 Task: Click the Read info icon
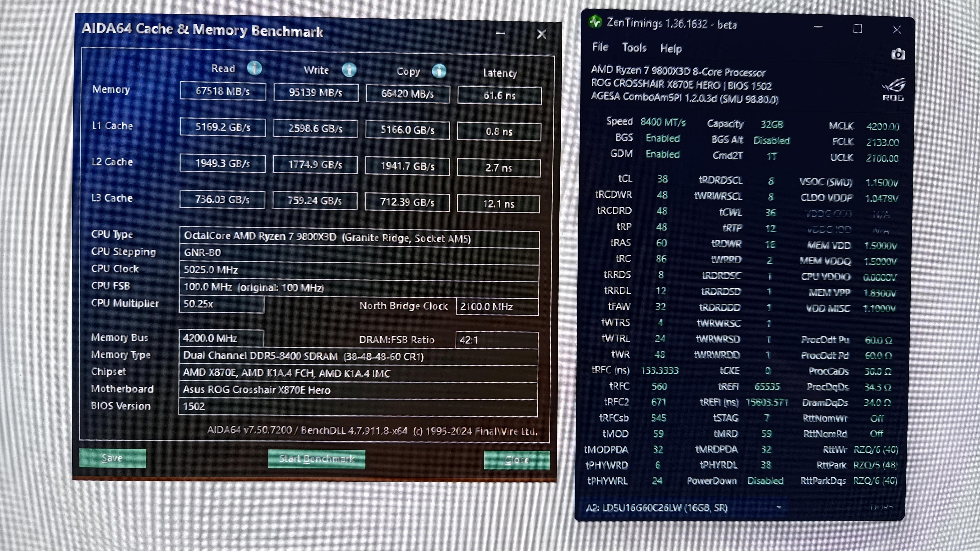[255, 68]
